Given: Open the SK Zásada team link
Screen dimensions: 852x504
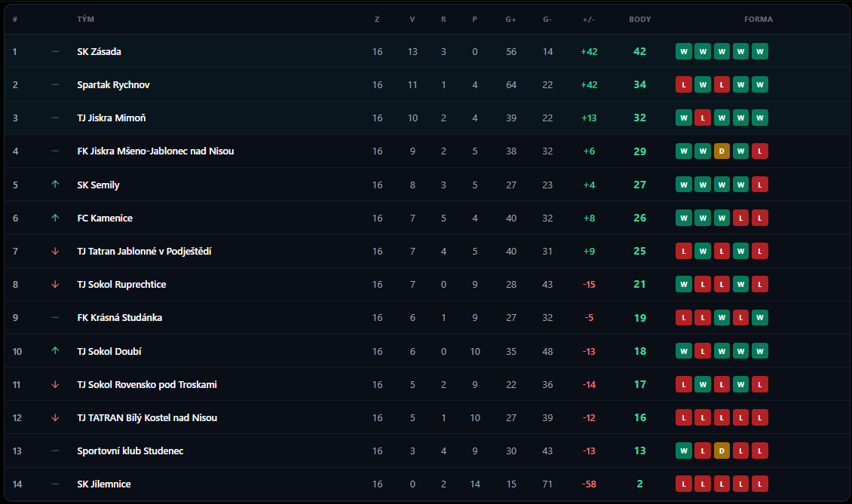Looking at the screenshot, I should [99, 52].
